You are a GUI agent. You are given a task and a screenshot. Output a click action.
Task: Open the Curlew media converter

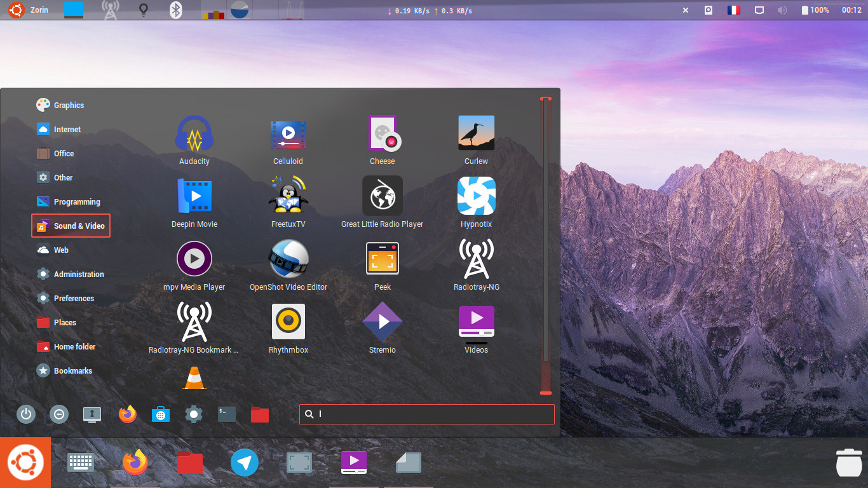point(476,140)
